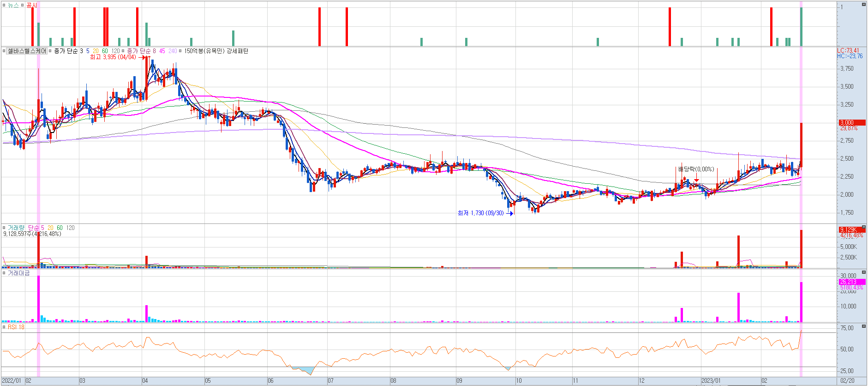Toggle the square before 종가 단순 8
Screen dimensions: 868x386
(123, 51)
